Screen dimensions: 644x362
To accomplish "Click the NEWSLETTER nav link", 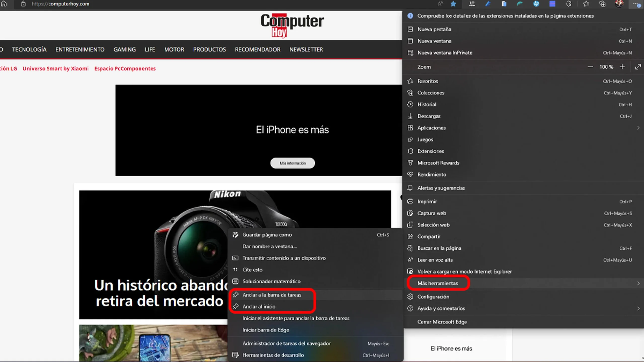I will click(x=306, y=50).
